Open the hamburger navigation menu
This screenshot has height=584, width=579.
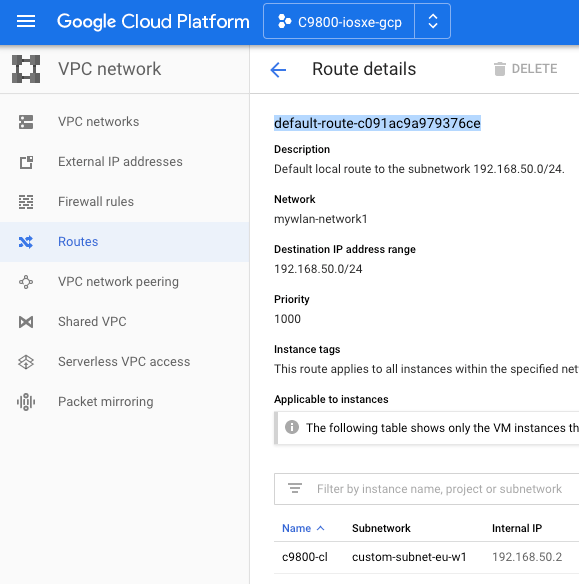click(x=26, y=21)
